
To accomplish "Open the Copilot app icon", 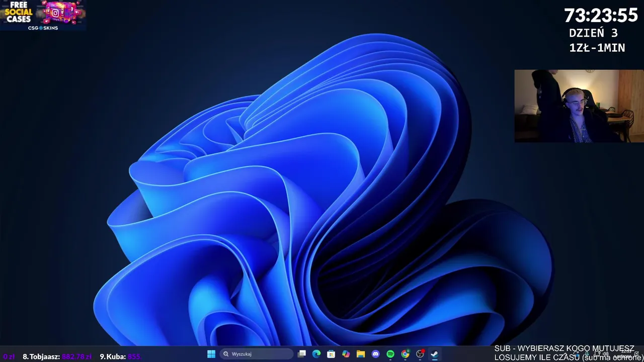I will click(x=346, y=354).
